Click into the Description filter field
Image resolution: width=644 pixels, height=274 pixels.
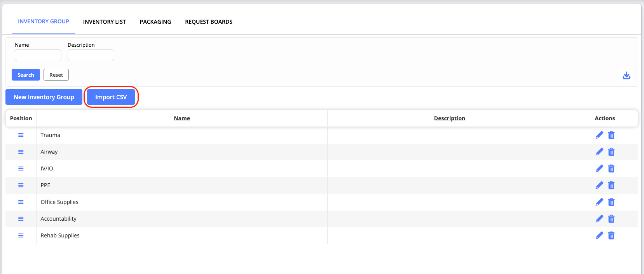91,55
